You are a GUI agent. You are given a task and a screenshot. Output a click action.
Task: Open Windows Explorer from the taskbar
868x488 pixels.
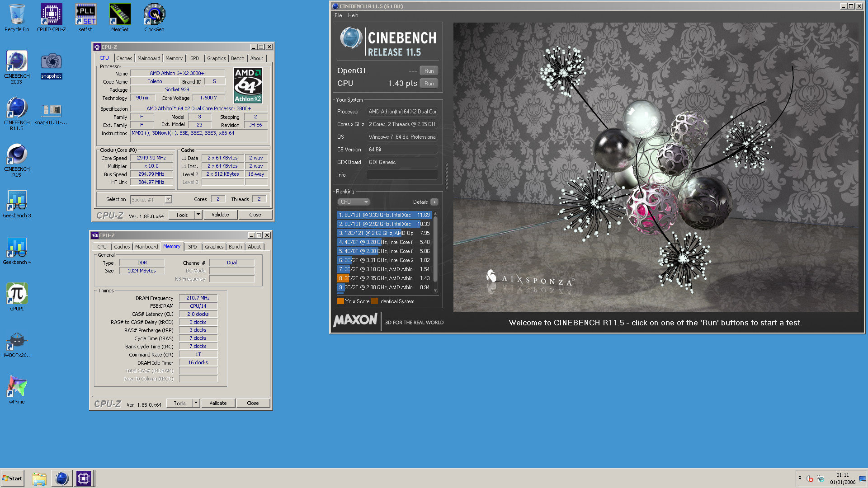39,479
